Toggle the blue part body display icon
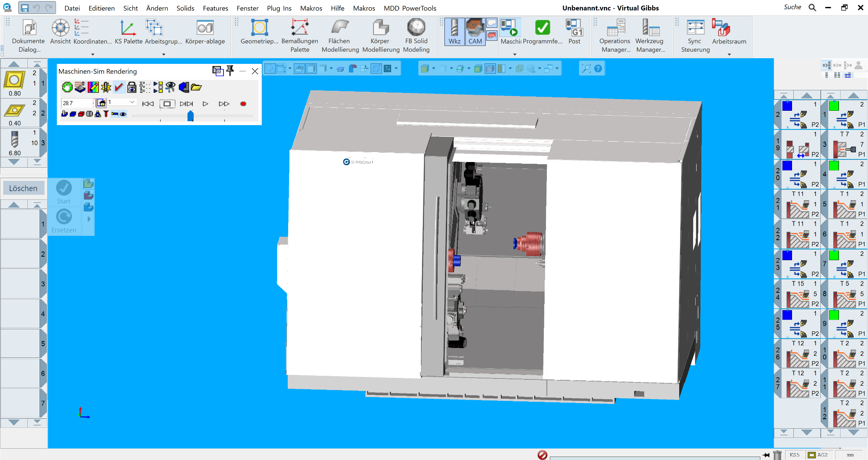Viewport: 868px width, 460px height. click(x=73, y=114)
